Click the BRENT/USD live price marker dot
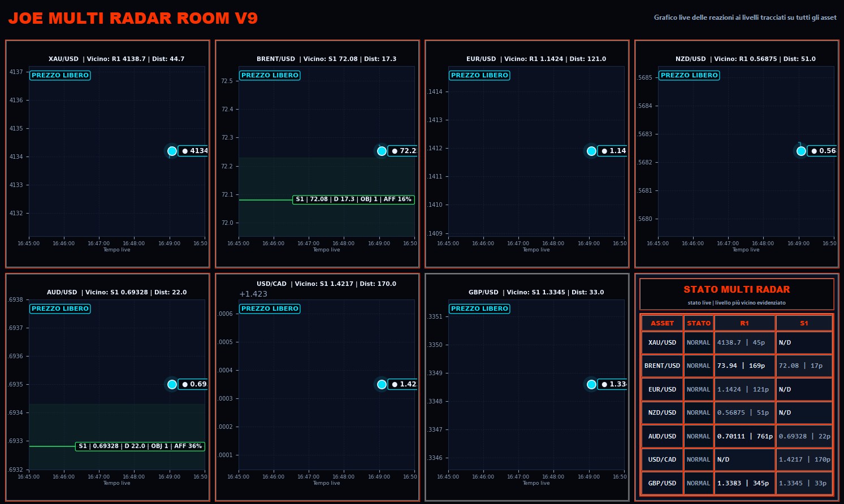844x504 pixels. (382, 151)
